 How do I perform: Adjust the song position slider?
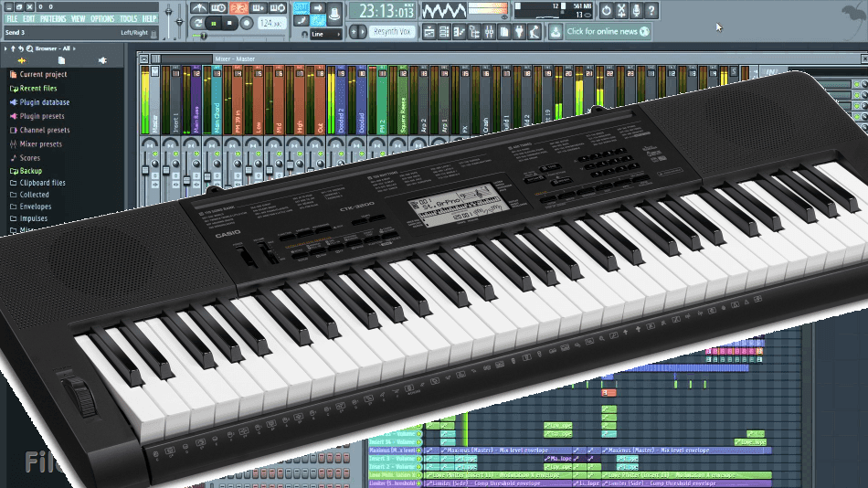point(239,36)
